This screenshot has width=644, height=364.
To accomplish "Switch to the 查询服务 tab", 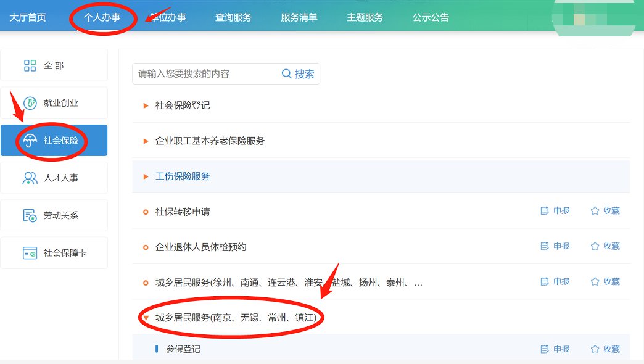I will click(233, 17).
